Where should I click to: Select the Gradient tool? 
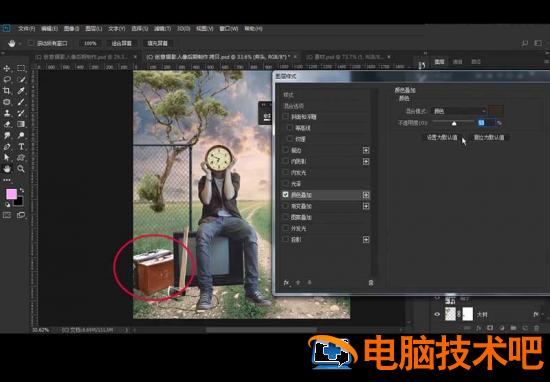21,124
